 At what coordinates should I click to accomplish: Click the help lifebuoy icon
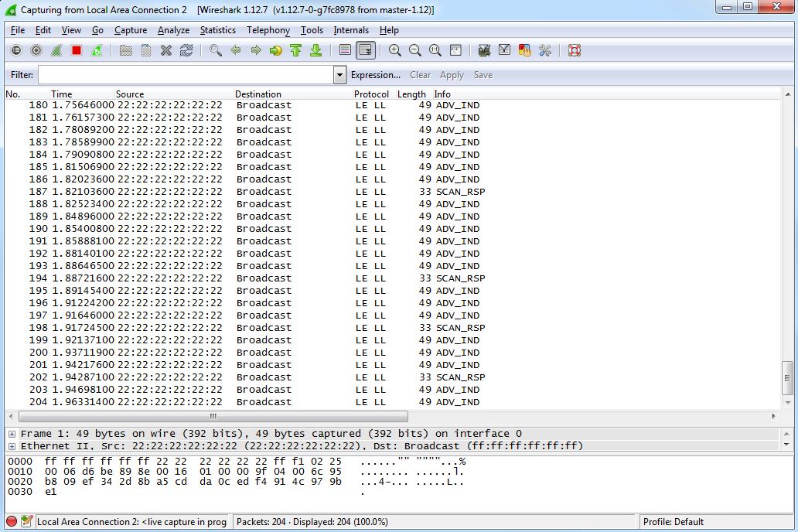coord(575,50)
